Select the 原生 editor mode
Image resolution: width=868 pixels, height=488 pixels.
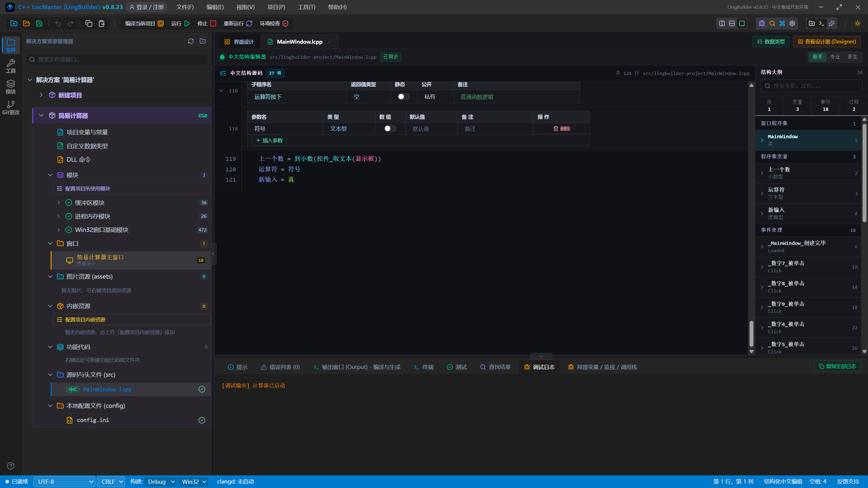coord(853,57)
